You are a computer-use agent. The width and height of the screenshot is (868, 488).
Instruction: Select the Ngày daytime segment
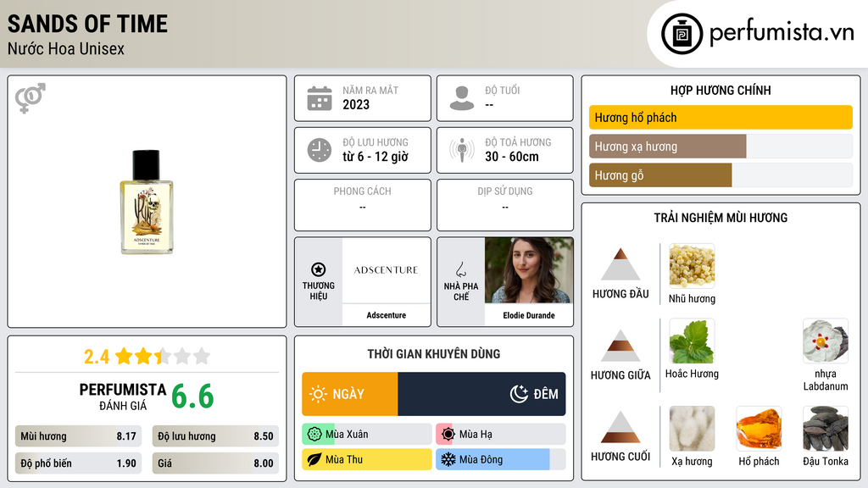coord(350,394)
